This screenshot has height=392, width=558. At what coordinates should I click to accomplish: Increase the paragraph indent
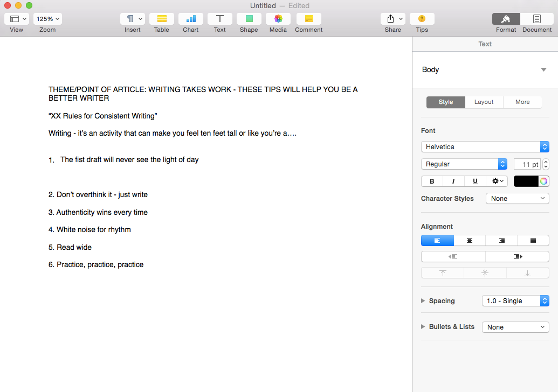point(518,257)
